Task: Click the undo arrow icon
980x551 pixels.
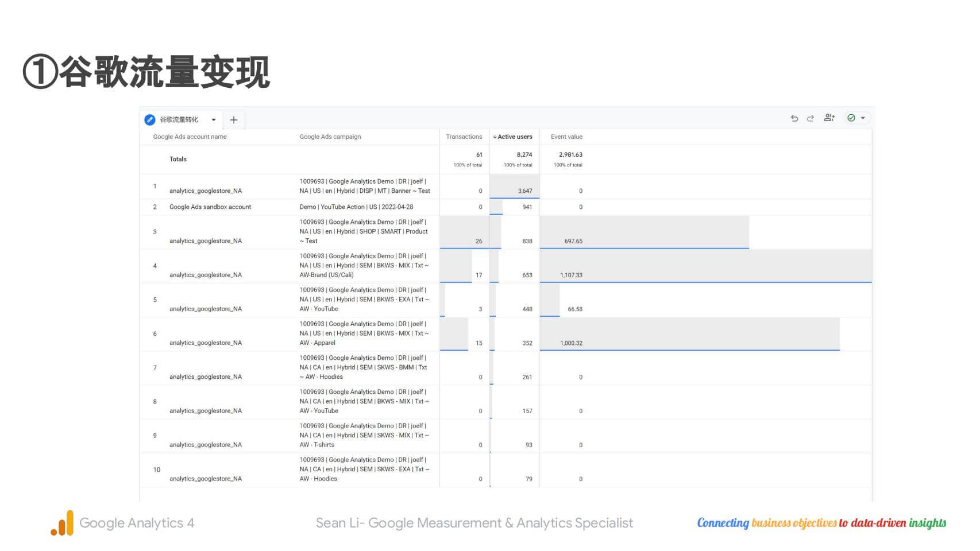Action: [x=794, y=118]
